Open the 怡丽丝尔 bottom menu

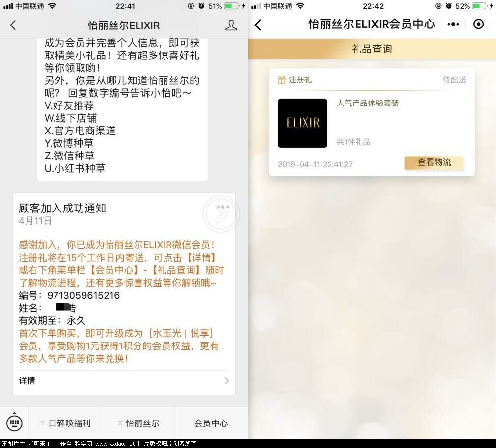point(138,423)
